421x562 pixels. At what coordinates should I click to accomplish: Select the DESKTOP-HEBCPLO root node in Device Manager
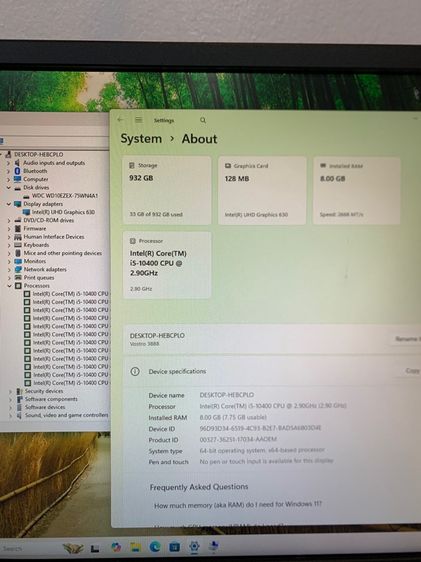tap(39, 154)
